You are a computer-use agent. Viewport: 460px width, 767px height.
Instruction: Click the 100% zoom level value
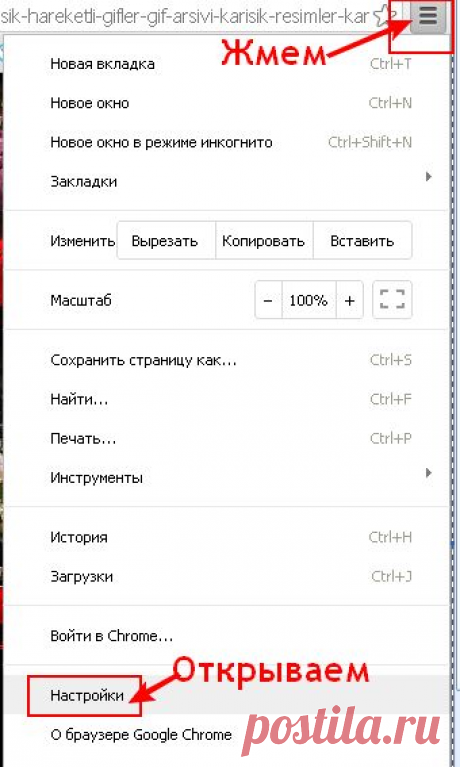(308, 300)
